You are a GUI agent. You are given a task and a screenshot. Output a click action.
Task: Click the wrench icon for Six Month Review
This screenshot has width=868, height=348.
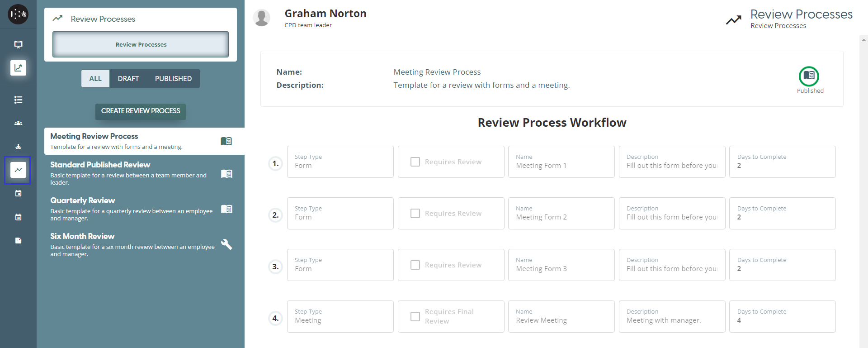[226, 244]
